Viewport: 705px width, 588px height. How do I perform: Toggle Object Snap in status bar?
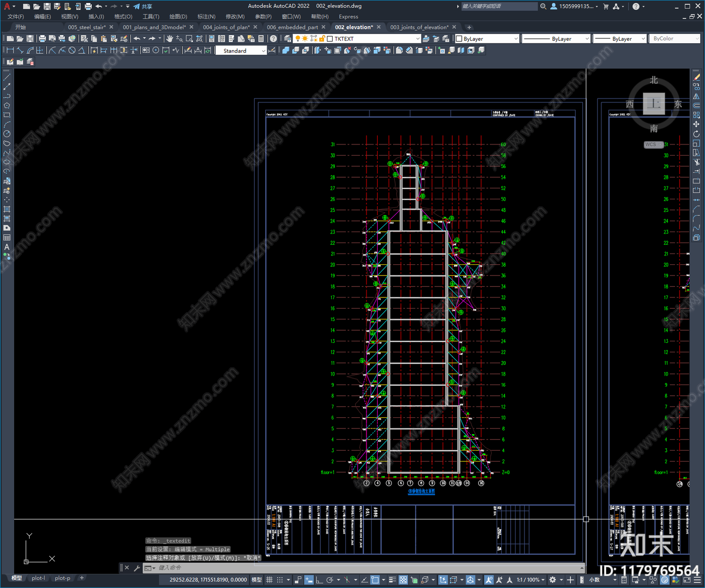375,580
